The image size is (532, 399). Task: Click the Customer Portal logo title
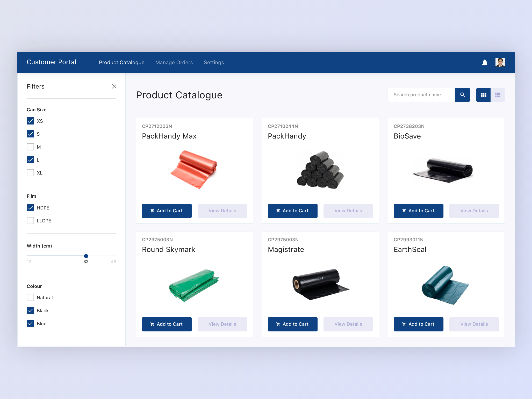[x=51, y=62]
